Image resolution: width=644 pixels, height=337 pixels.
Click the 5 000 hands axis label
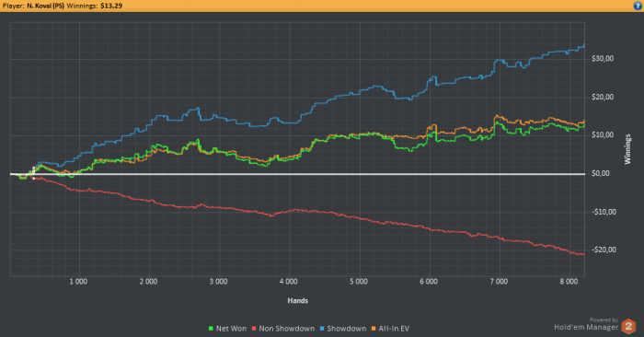click(x=359, y=282)
